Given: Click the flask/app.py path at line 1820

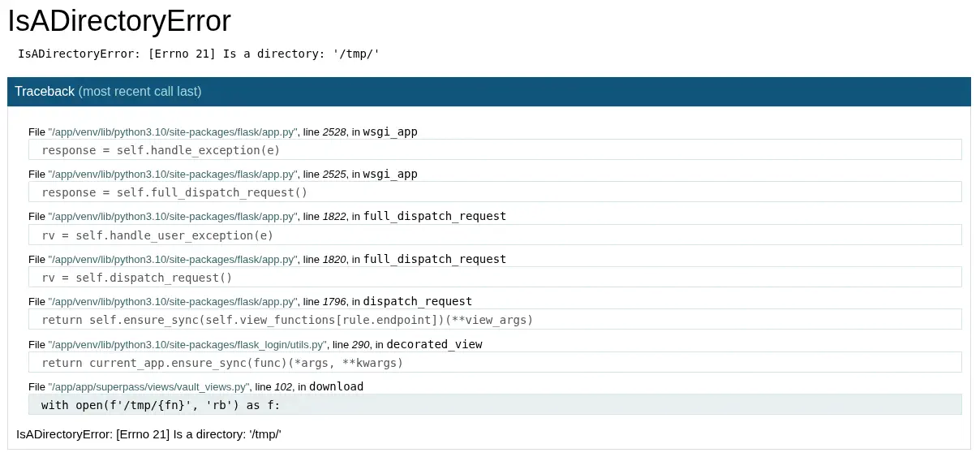Looking at the screenshot, I should 172,260.
